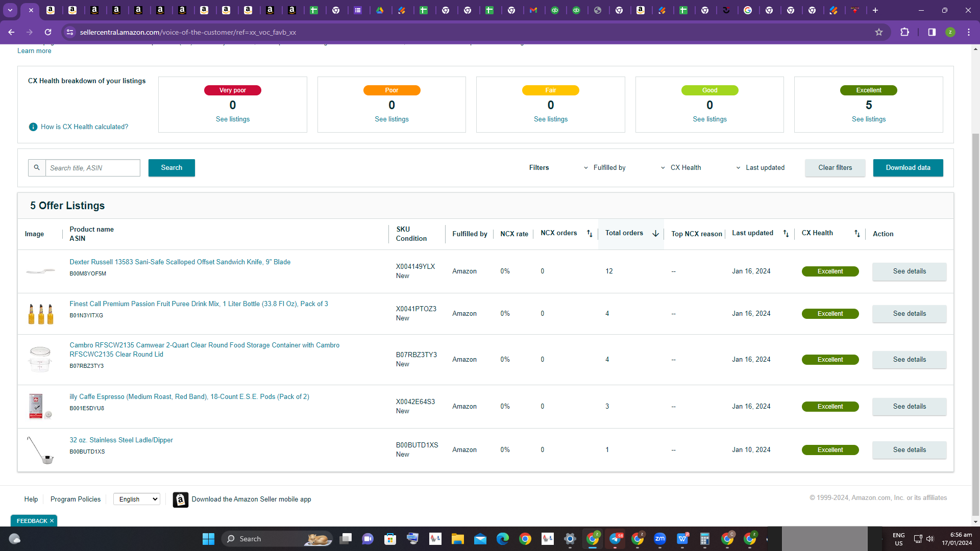980x551 pixels.
Task: Open the Windows Start menu
Action: pyautogui.click(x=208, y=539)
